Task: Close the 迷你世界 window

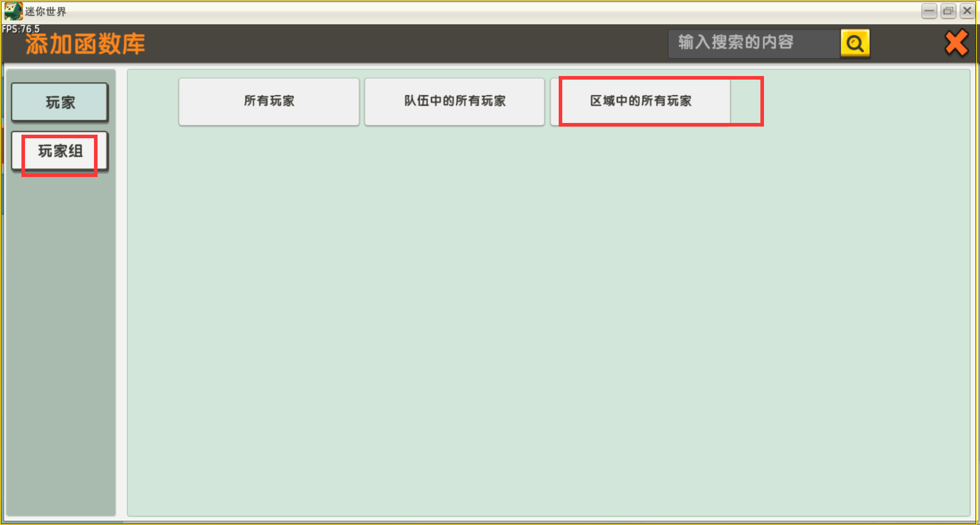Action: (x=967, y=11)
